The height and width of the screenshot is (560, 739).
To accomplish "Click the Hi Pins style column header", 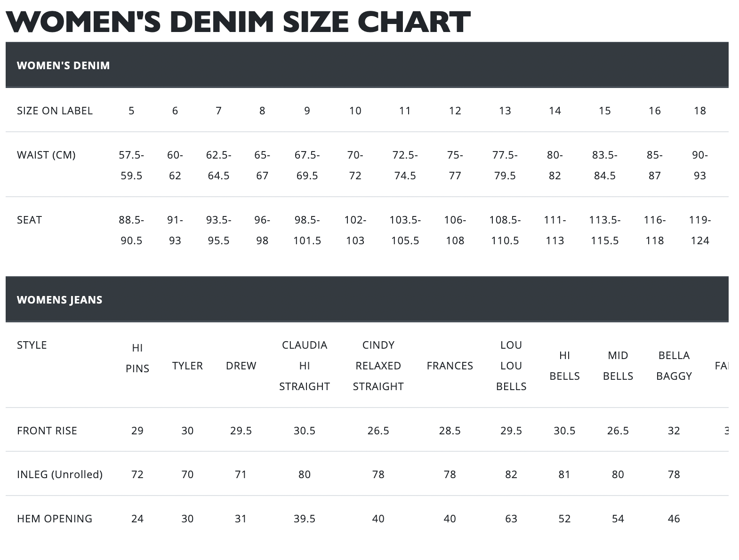I will (137, 358).
